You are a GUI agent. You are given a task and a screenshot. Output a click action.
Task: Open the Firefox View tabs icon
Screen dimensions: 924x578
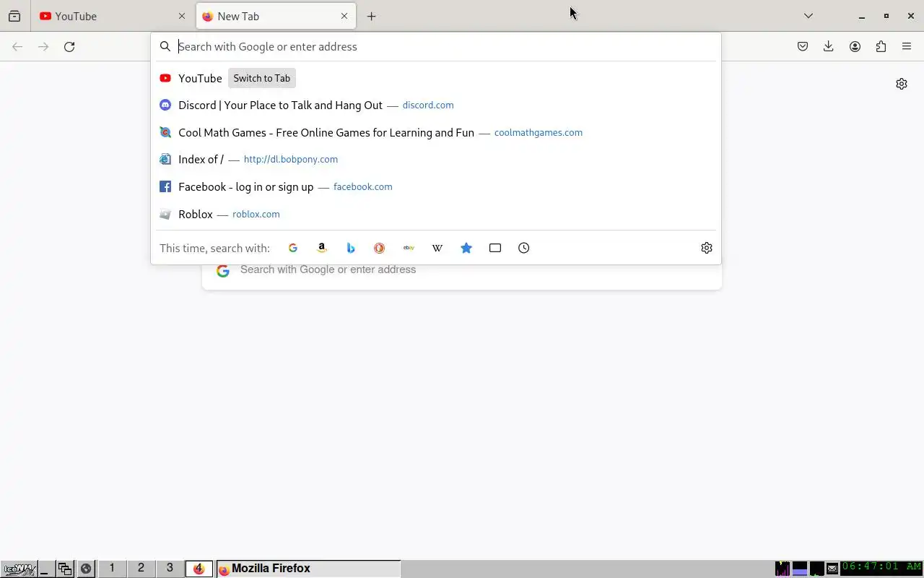click(14, 16)
